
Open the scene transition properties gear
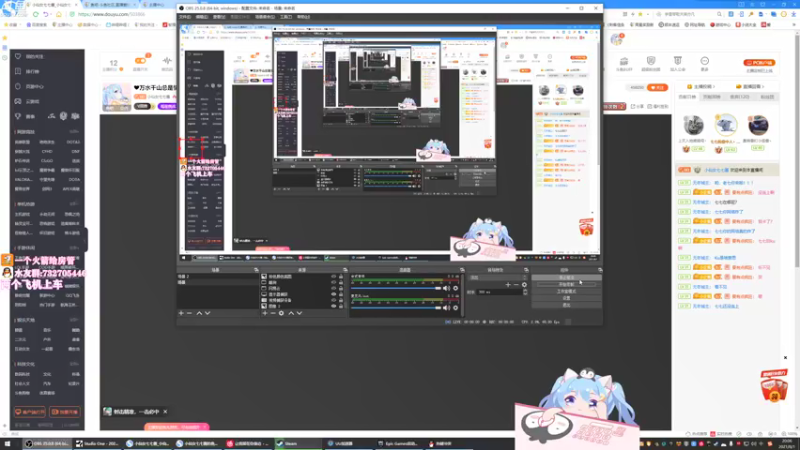(x=524, y=285)
